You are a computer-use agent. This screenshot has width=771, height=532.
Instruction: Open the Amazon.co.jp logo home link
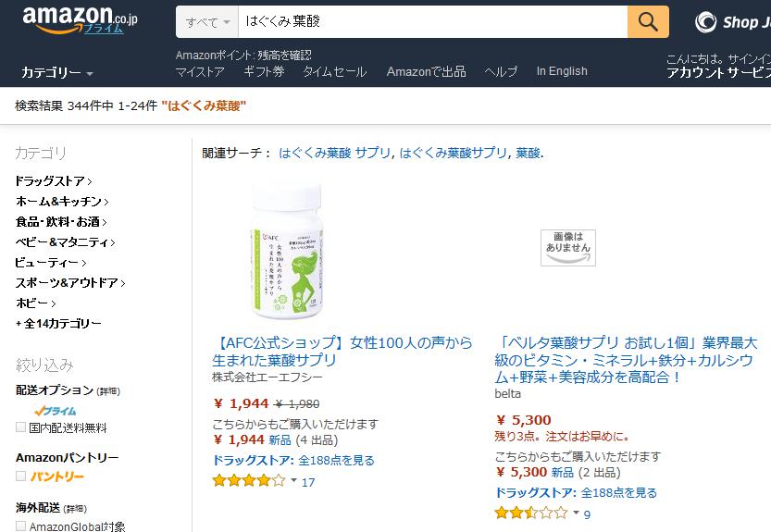click(x=81, y=20)
